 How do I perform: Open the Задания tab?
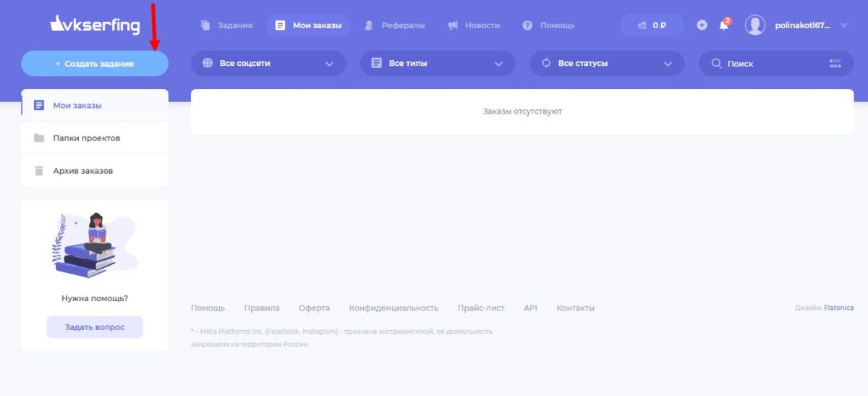click(226, 25)
